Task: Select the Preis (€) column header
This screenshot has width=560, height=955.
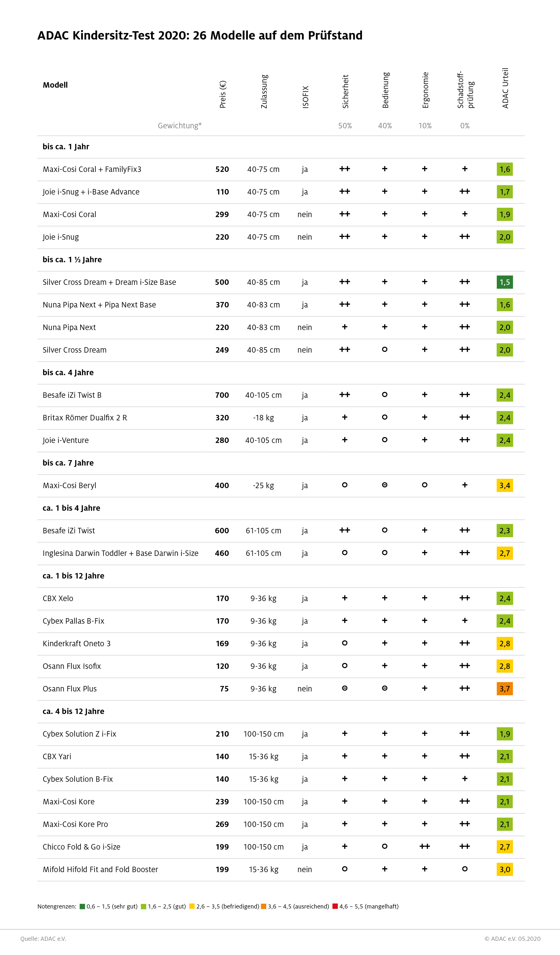Action: click(223, 94)
